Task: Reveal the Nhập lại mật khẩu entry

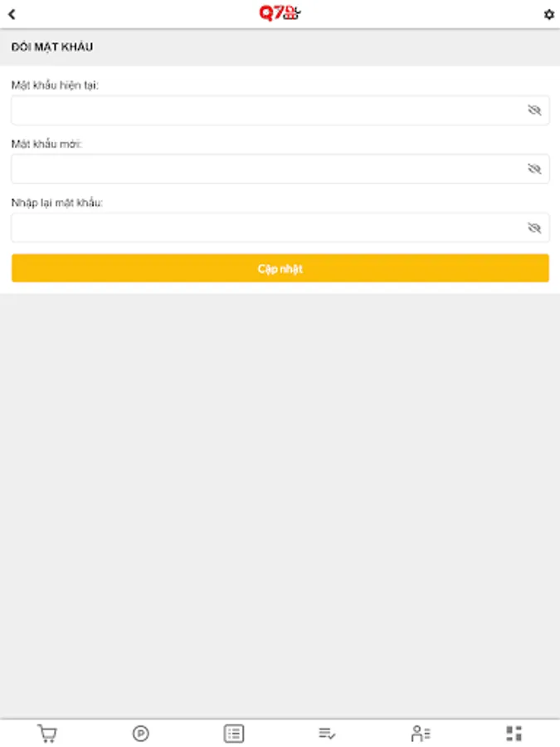Action: tap(534, 227)
